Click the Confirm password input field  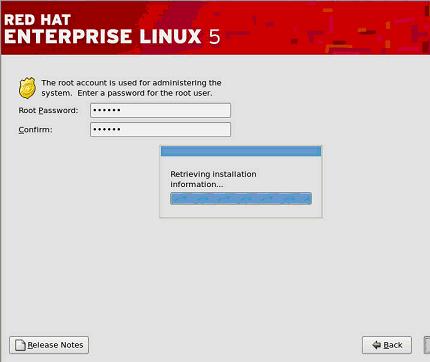tap(160, 129)
